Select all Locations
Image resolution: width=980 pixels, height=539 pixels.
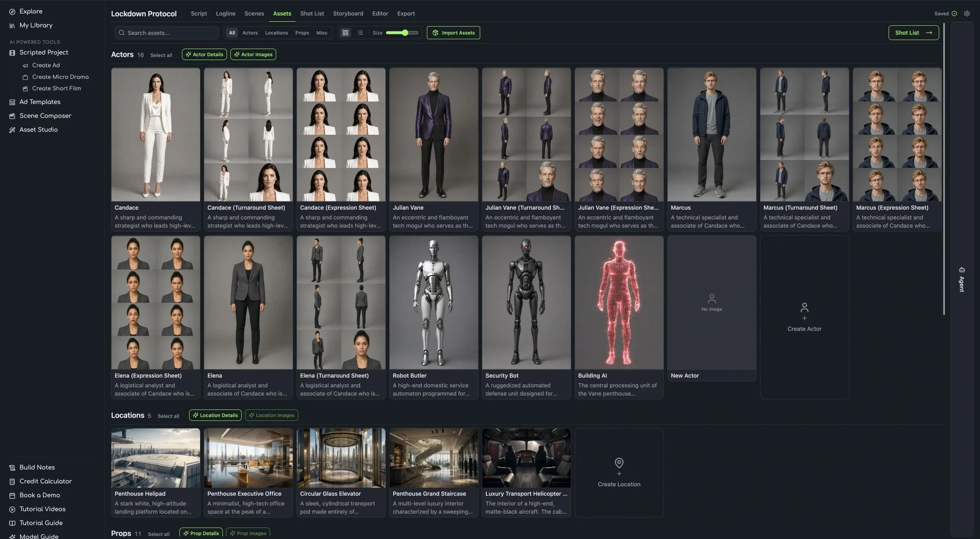click(168, 416)
